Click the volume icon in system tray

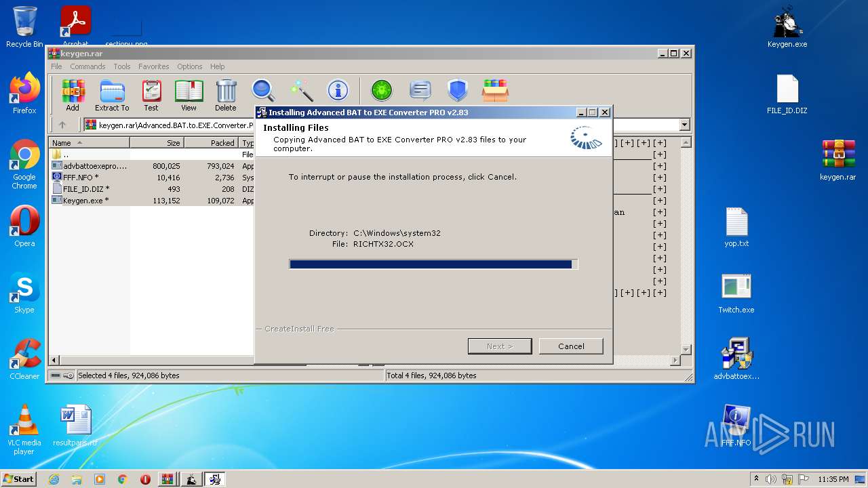[771, 479]
